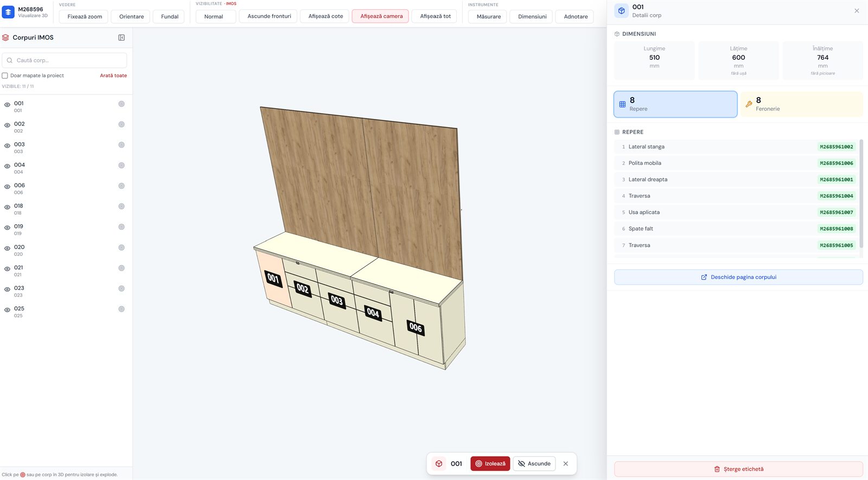Switch to the 8 Feronerie tab
The height and width of the screenshot is (480, 868).
802,104
